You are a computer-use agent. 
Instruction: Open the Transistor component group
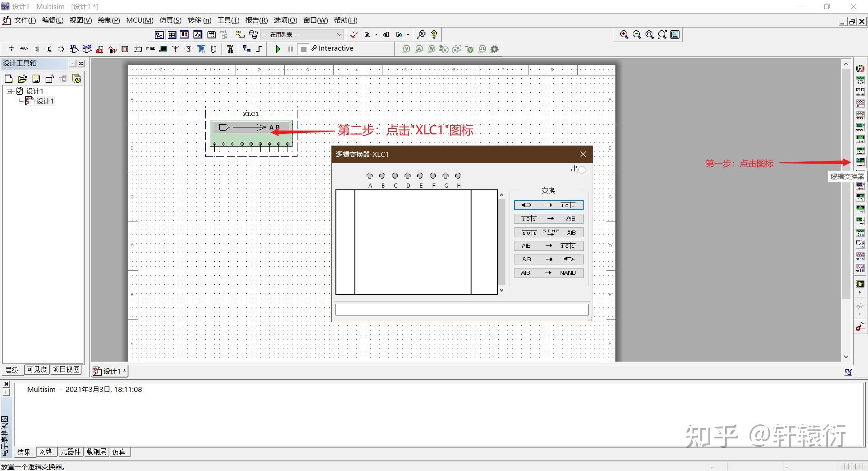click(x=49, y=49)
